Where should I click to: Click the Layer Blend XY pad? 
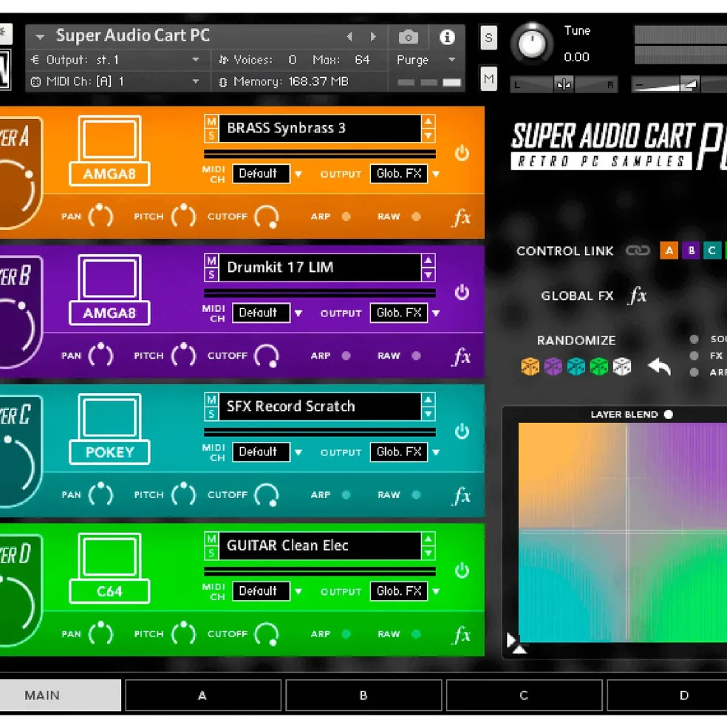click(x=623, y=533)
